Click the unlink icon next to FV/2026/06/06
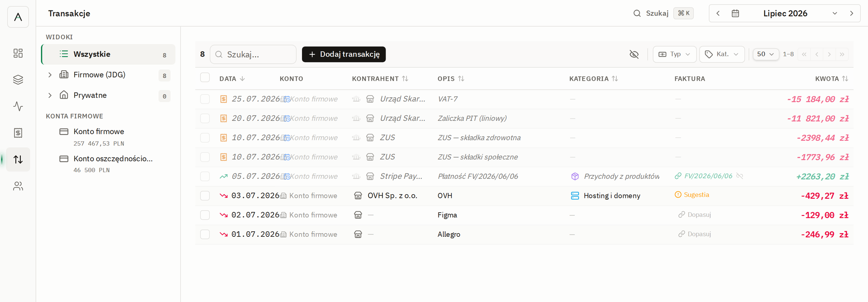Viewport: 868px width, 302px height. pyautogui.click(x=740, y=176)
